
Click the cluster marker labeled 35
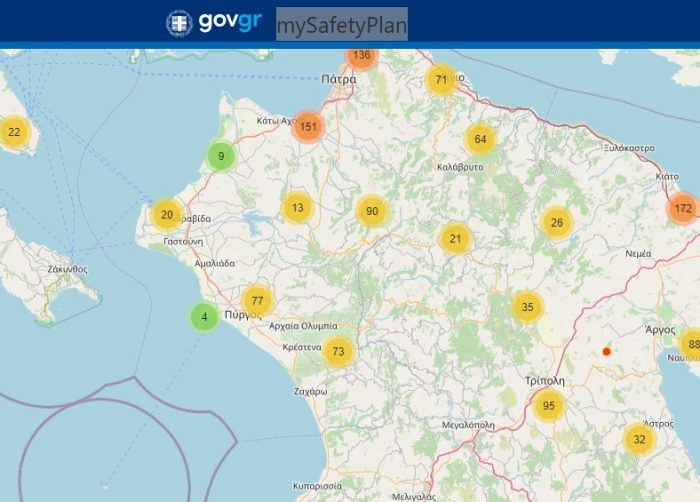pos(527,307)
